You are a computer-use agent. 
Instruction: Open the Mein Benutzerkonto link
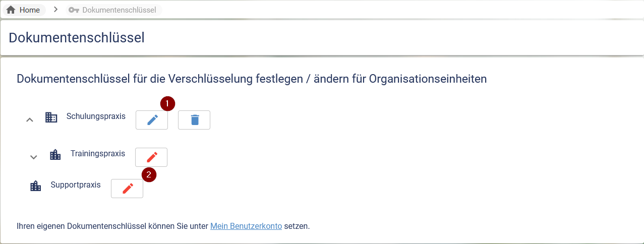point(246,226)
